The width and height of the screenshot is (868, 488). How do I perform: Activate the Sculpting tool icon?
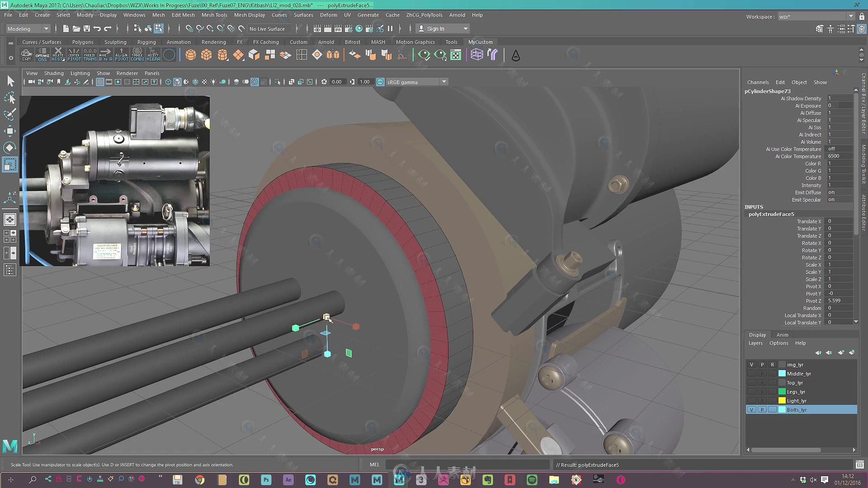(116, 42)
